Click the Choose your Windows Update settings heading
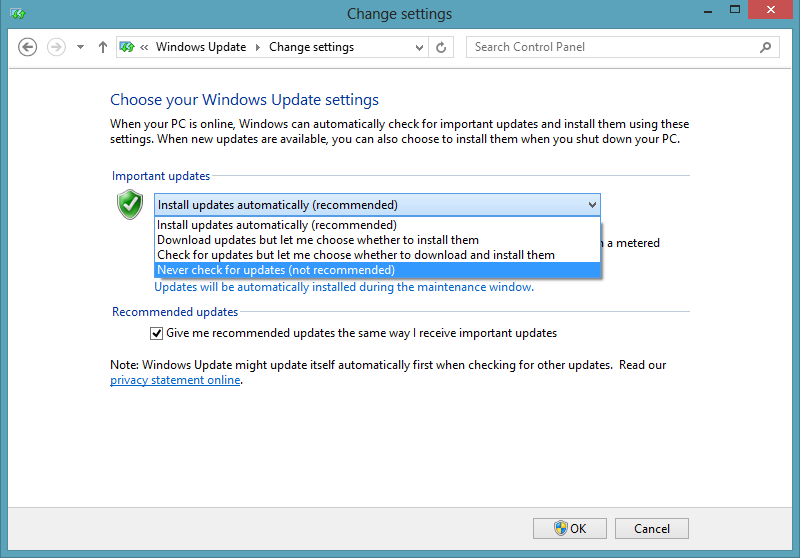The height and width of the screenshot is (558, 800). 244,99
